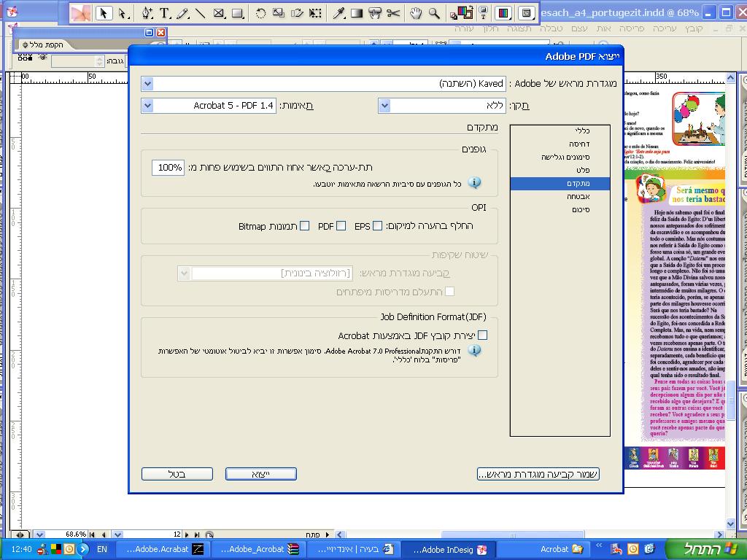Screen dimensions: 747x560
Task: Select the Hand tool
Action: pyautogui.click(x=416, y=13)
